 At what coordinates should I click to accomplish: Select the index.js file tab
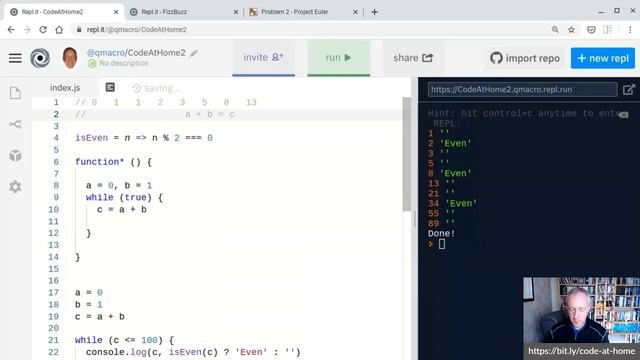coord(65,87)
